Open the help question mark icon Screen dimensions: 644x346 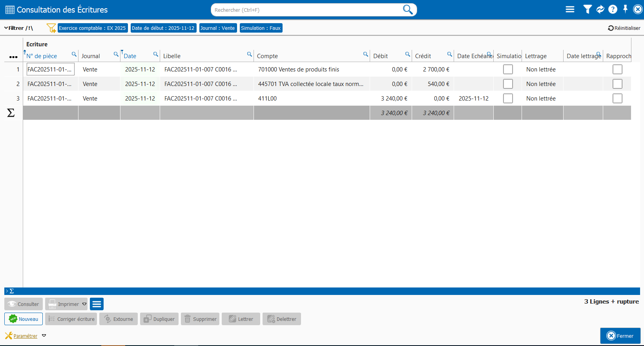(x=613, y=9)
